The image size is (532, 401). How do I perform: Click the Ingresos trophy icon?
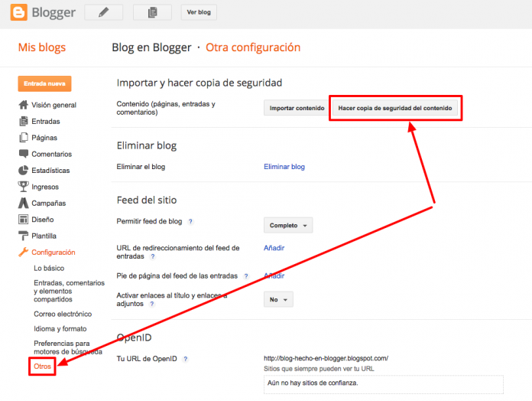point(23,187)
